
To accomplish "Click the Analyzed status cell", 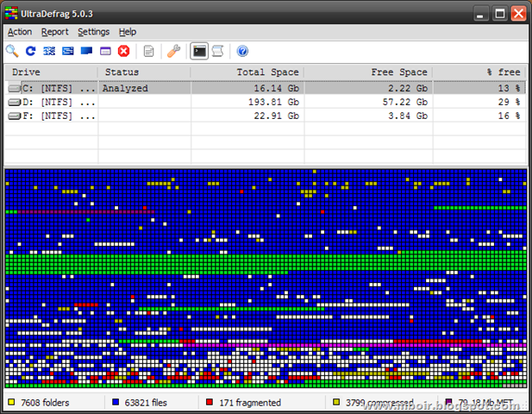I will coord(144,88).
